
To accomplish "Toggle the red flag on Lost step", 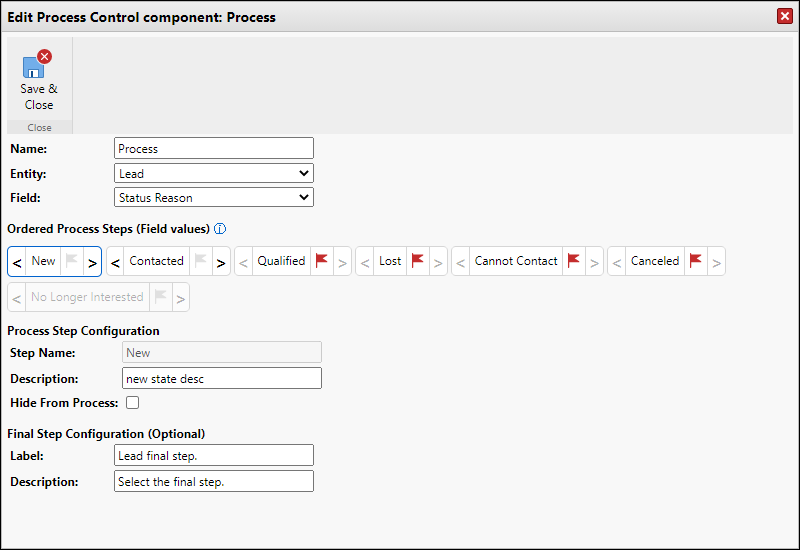I will tap(418, 261).
